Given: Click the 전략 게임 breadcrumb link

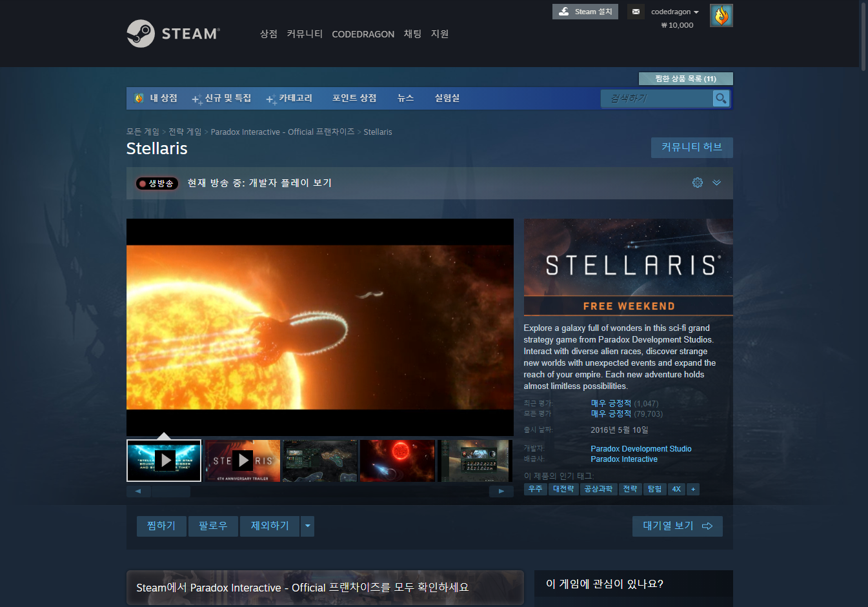Looking at the screenshot, I should click(x=185, y=132).
